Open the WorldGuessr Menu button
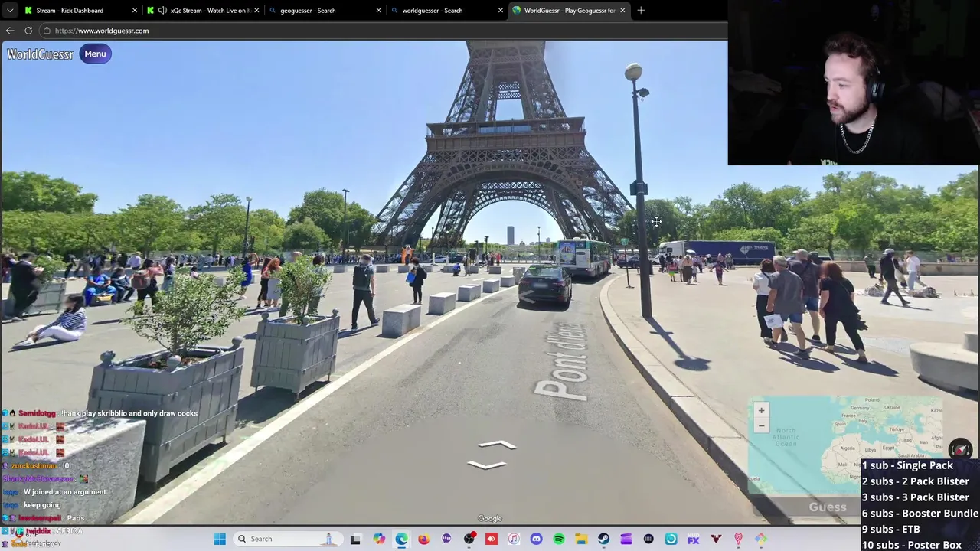This screenshot has width=980, height=551. click(x=95, y=54)
